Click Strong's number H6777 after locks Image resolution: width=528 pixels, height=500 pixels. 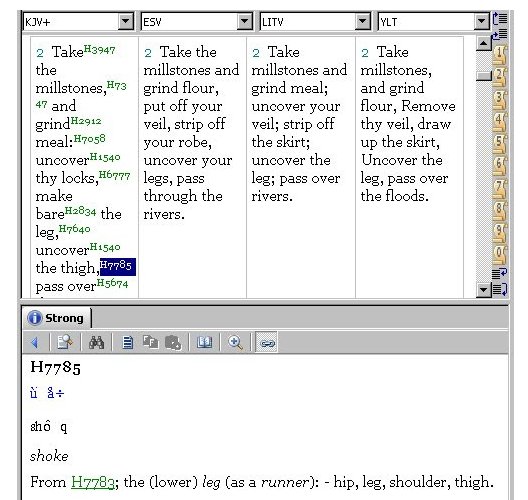(x=114, y=175)
